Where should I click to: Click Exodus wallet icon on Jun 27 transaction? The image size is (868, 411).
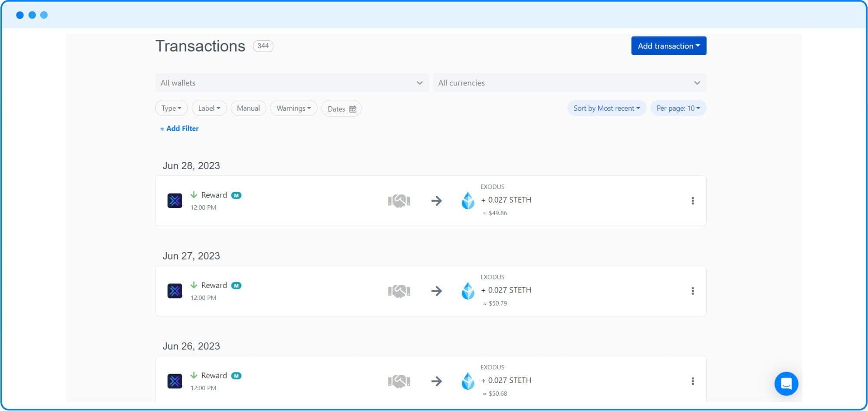[175, 291]
